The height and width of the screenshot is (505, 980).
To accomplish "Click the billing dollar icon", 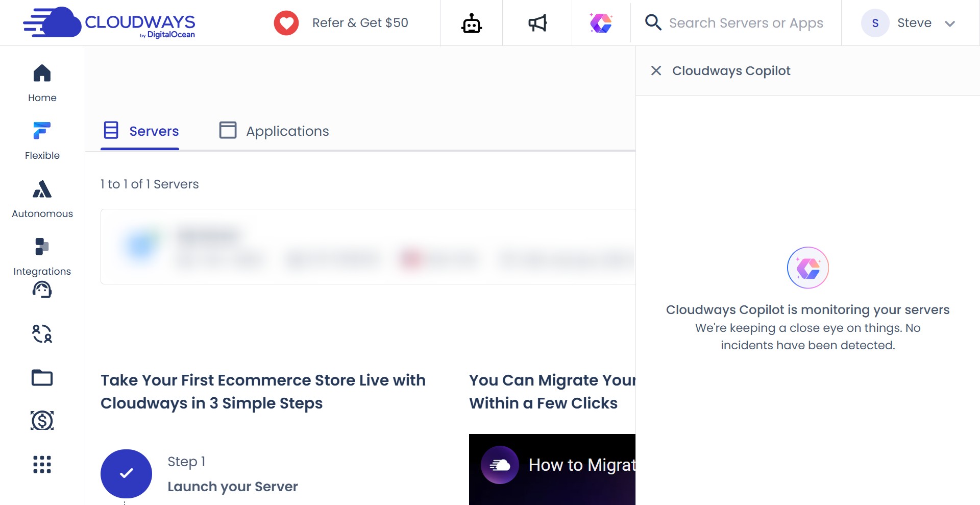I will click(42, 420).
